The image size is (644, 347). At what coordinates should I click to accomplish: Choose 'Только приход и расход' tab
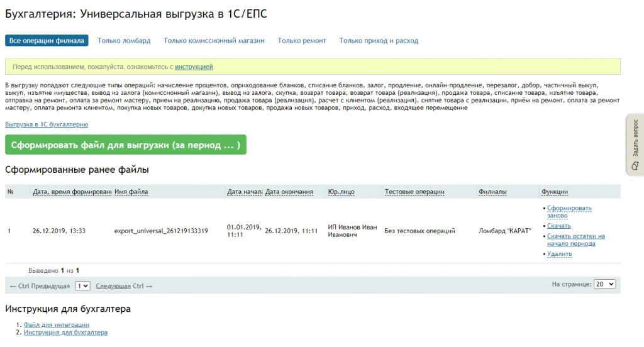pyautogui.click(x=379, y=41)
